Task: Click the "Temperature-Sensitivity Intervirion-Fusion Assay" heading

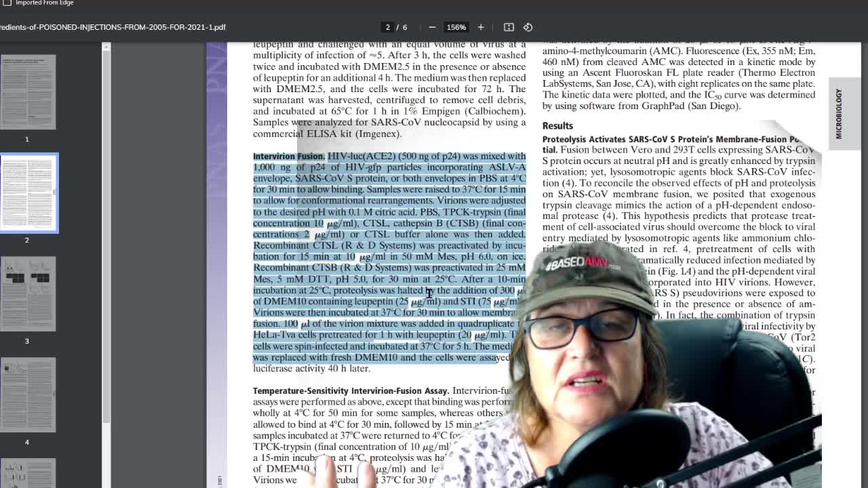Action: point(350,391)
